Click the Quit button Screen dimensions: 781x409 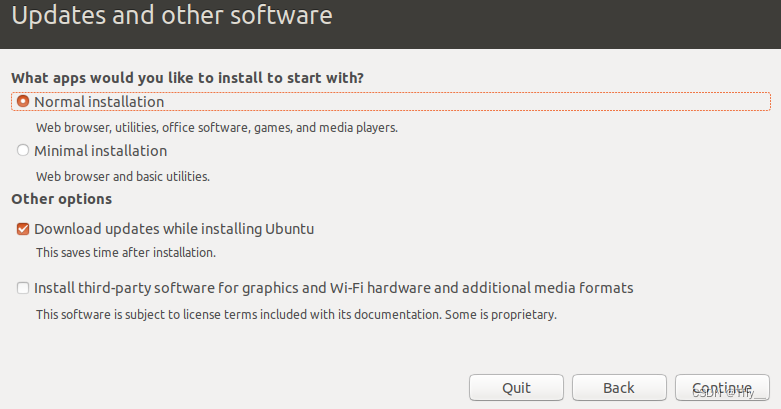pos(517,388)
